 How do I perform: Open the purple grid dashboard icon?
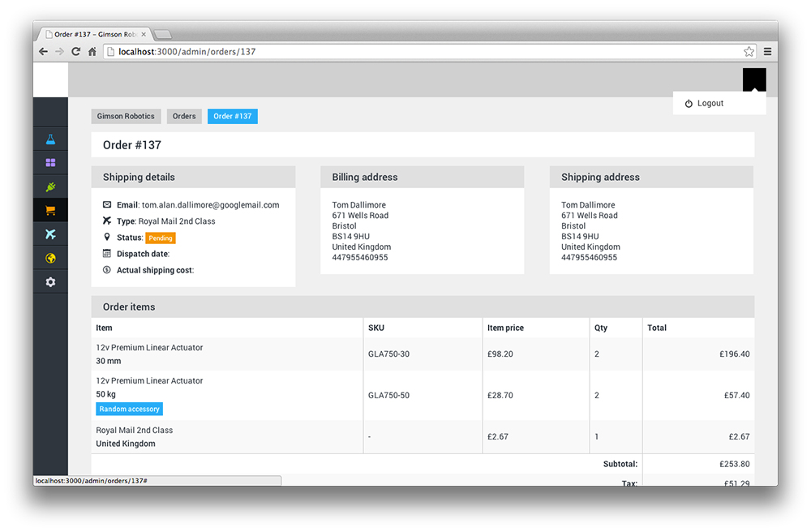[50, 163]
